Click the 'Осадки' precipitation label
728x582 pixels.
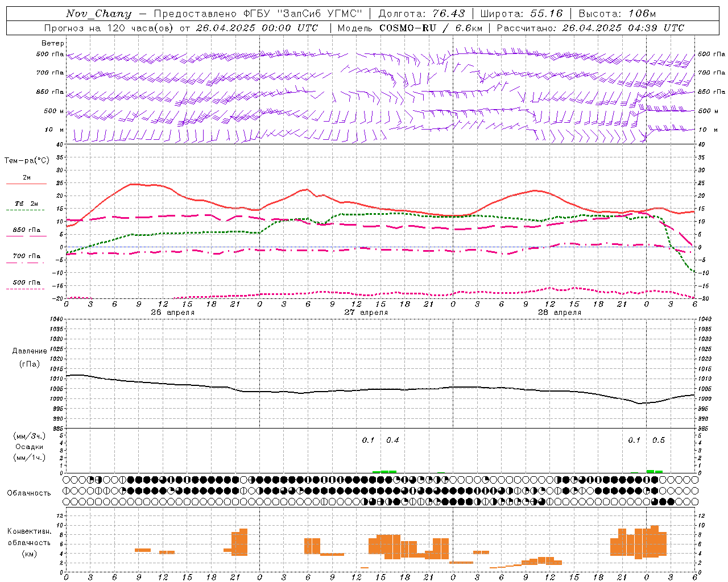(x=29, y=447)
